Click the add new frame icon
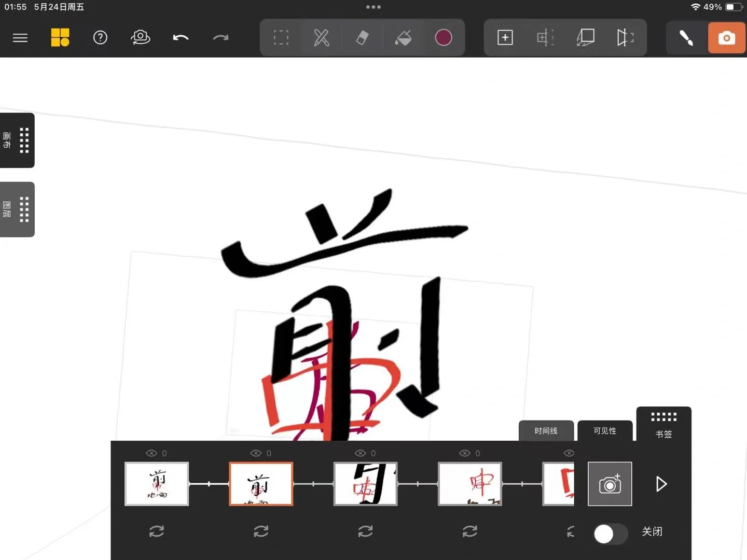Image resolution: width=747 pixels, height=560 pixels. tap(505, 37)
